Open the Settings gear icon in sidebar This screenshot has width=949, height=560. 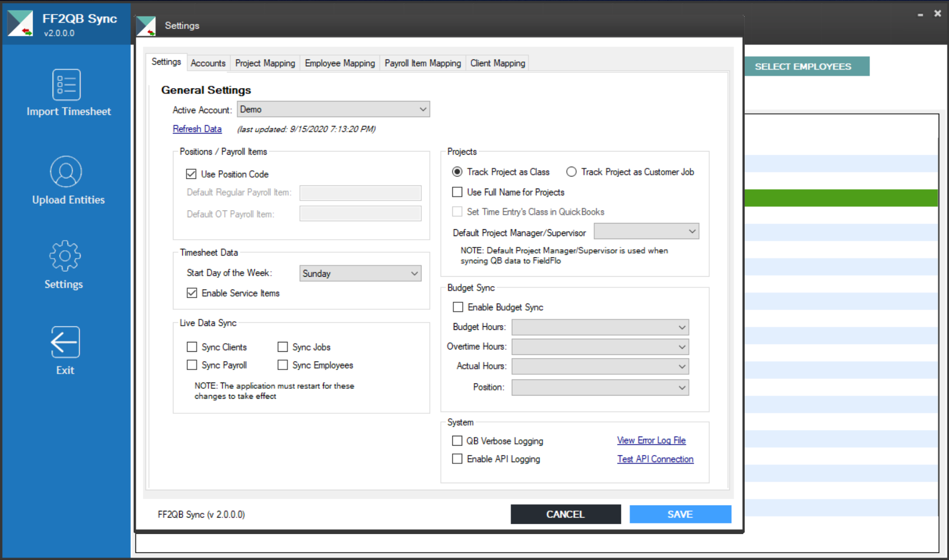(65, 256)
